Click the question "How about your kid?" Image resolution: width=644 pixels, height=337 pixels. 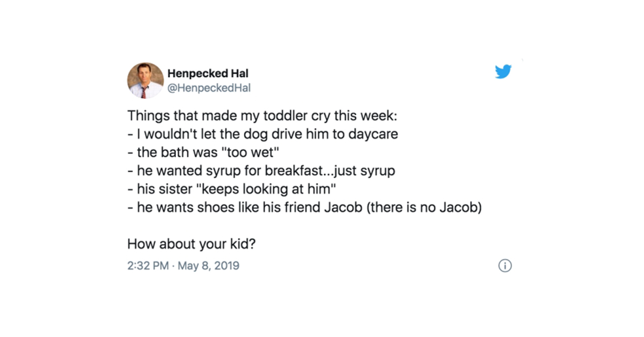coord(191,244)
